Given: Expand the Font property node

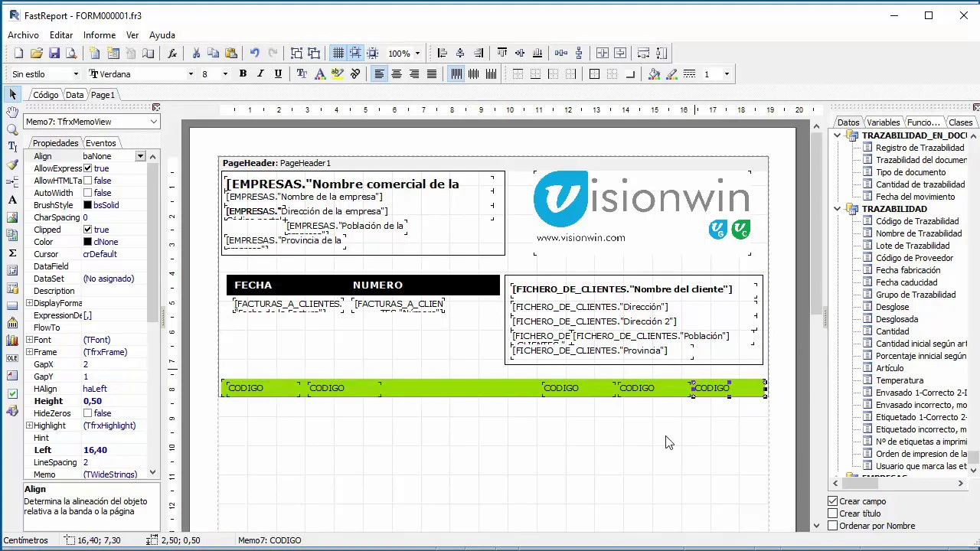Looking at the screenshot, I should pos(29,340).
